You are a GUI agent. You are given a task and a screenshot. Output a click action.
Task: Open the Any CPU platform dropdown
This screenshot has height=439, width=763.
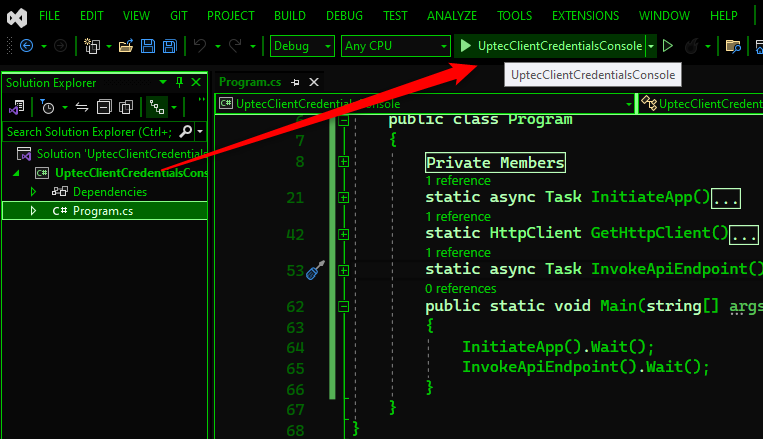coord(395,46)
